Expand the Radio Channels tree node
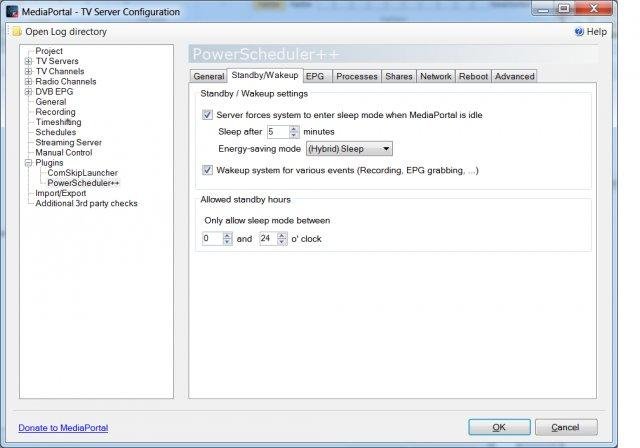640x448 pixels. (x=28, y=82)
